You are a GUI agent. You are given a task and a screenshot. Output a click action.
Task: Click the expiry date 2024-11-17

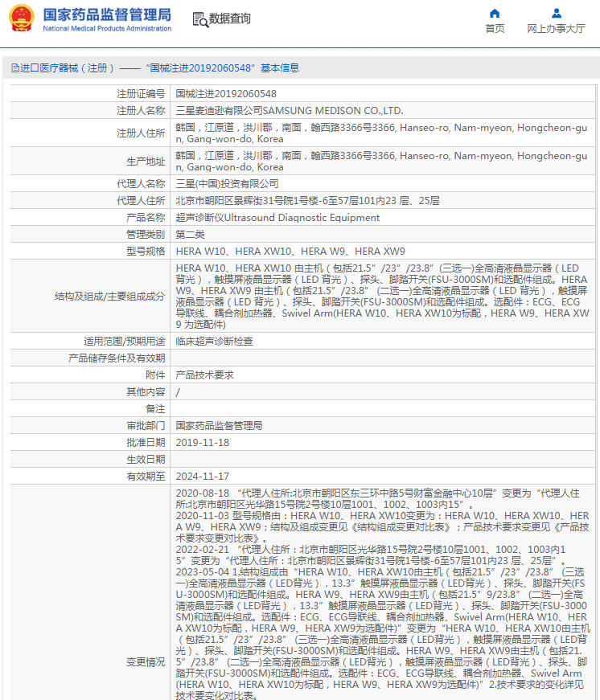pos(202,477)
